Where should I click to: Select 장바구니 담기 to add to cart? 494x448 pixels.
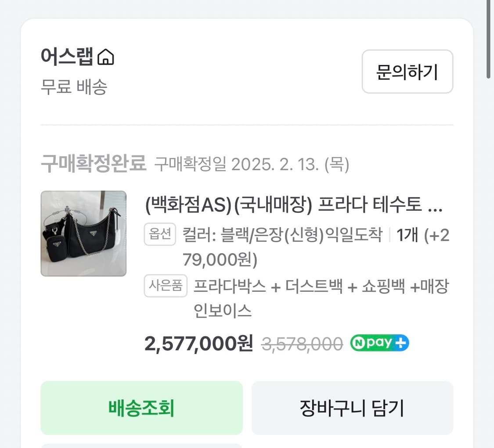pyautogui.click(x=352, y=408)
